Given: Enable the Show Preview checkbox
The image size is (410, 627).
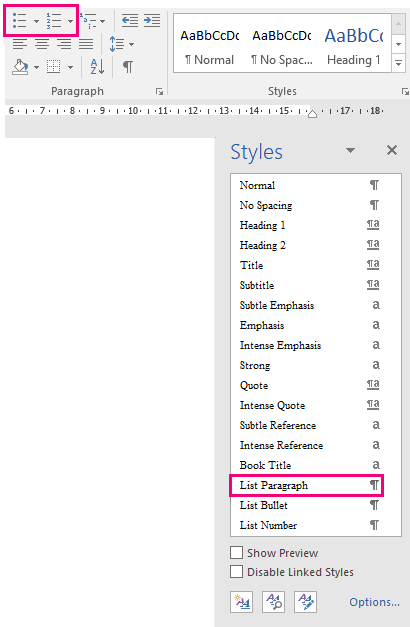Looking at the screenshot, I should 236,553.
